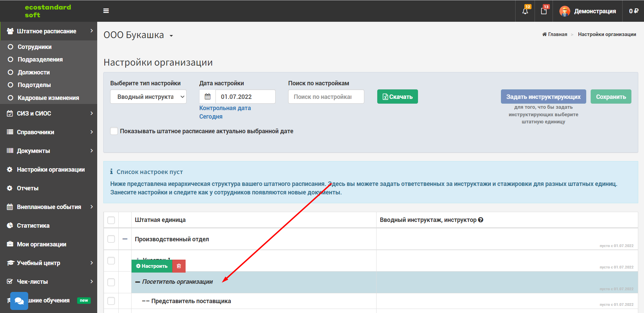Click Настройки организации gear icon in sidebar
Image resolution: width=644 pixels, height=313 pixels.
coord(10,169)
